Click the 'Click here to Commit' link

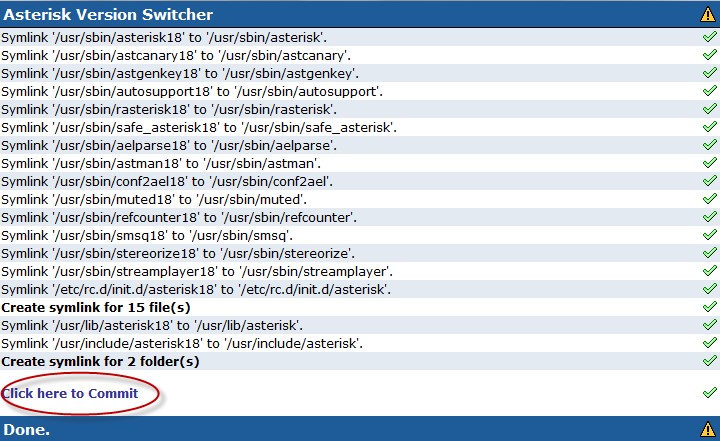click(x=70, y=393)
